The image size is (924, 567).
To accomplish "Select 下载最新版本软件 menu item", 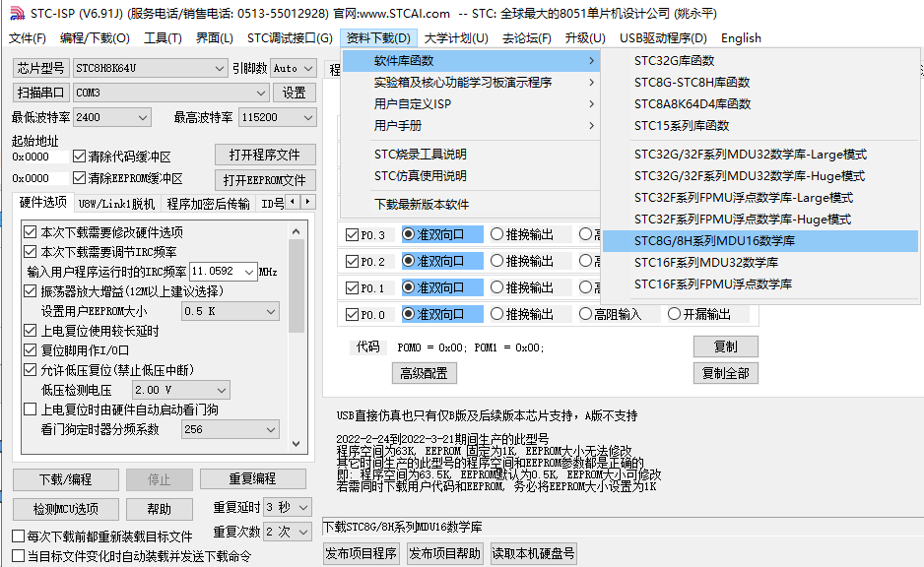I will [x=471, y=205].
